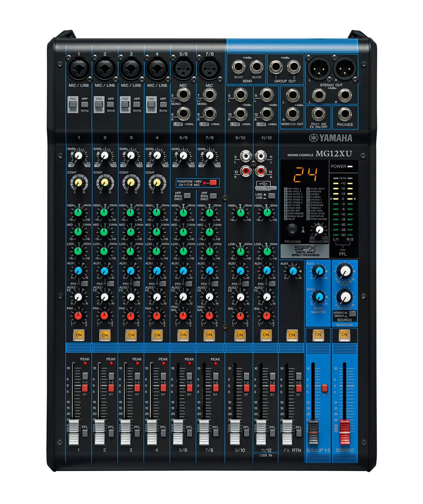Screen dimensions: 423x504
Task: Click the channel 5 L/MONO line jack
Action: (183, 95)
